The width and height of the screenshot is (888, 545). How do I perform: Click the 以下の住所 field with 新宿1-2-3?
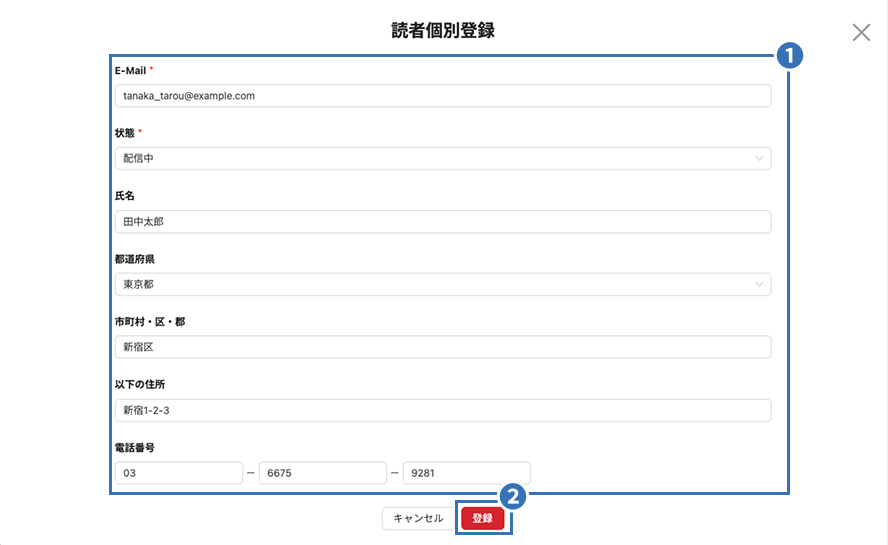coord(442,410)
